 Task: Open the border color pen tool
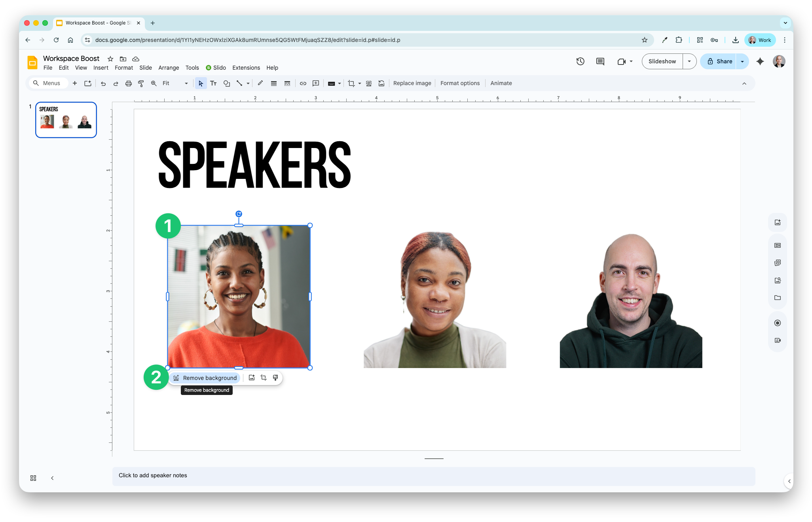tap(260, 83)
